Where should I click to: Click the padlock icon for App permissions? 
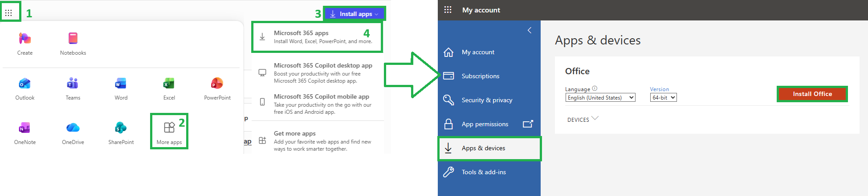coord(448,124)
